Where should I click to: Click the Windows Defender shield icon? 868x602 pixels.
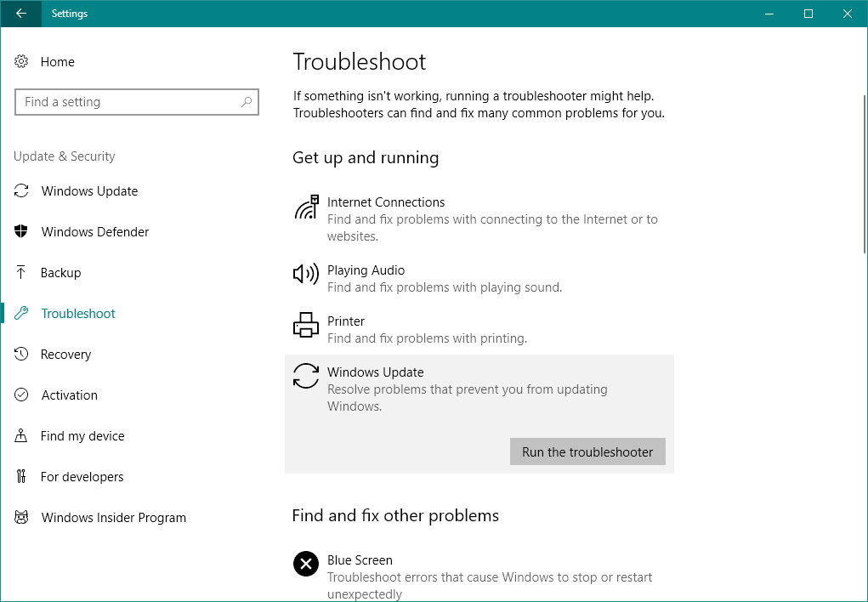click(21, 231)
